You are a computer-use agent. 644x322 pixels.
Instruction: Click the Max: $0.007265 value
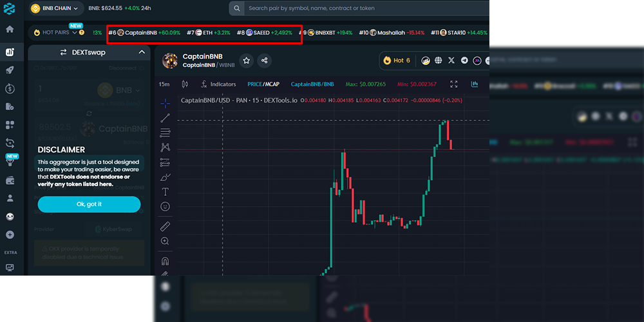click(366, 84)
